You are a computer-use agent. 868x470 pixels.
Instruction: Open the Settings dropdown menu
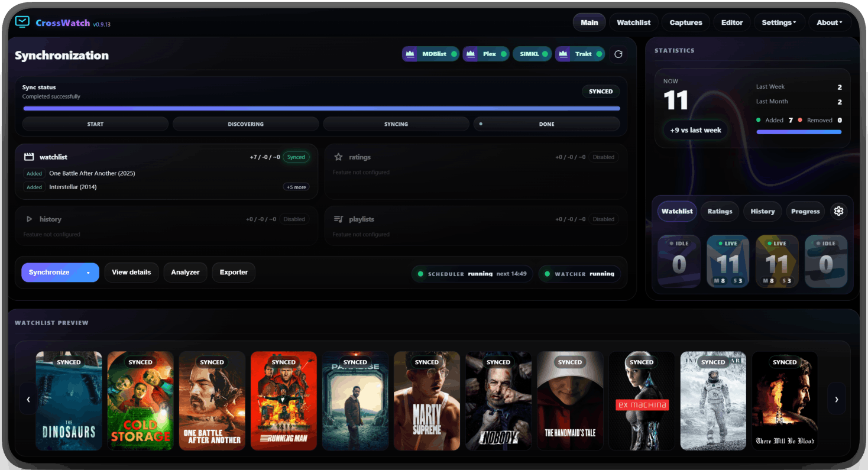coord(779,22)
